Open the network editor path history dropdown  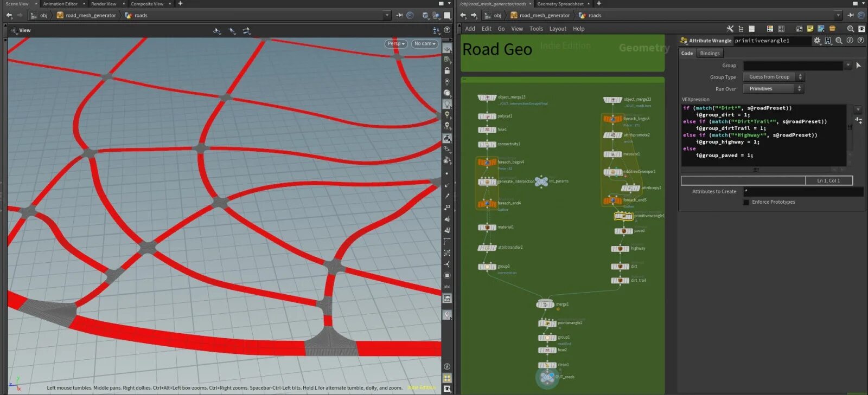[838, 15]
